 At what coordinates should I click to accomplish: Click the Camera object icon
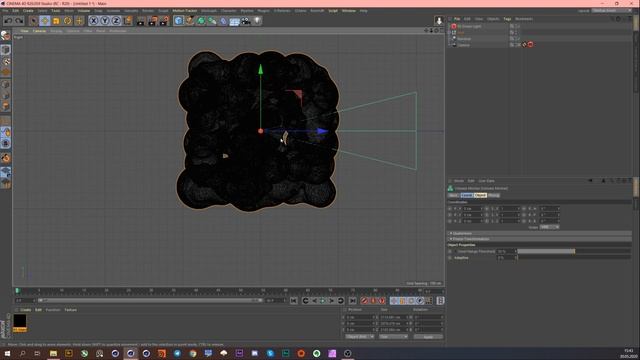[x=246, y=20]
